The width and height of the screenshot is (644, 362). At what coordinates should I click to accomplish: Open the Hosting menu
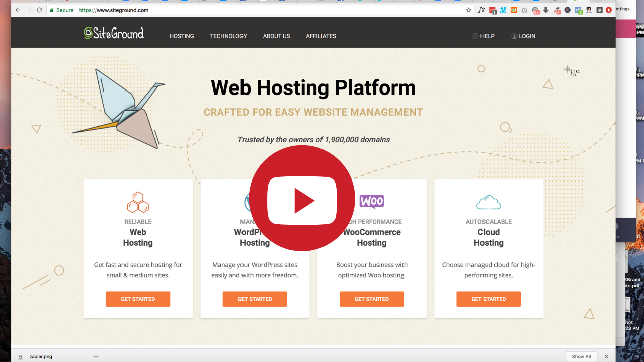point(182,36)
